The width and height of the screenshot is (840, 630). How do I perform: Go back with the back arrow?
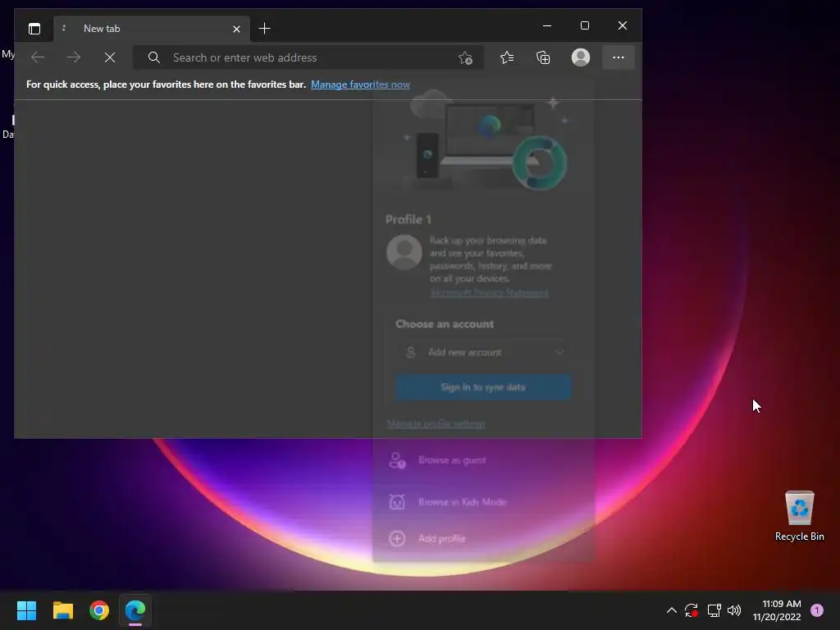click(38, 57)
